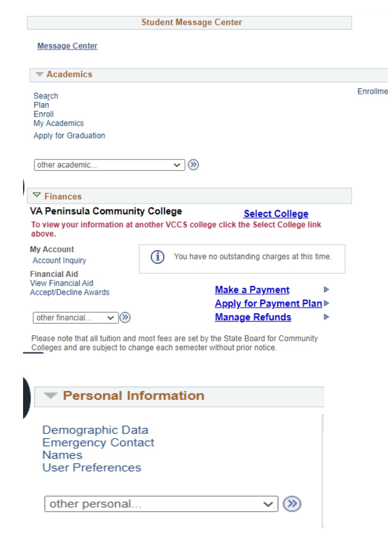Open the Emergency Contact page
This screenshot has width=392, height=538.
click(98, 443)
